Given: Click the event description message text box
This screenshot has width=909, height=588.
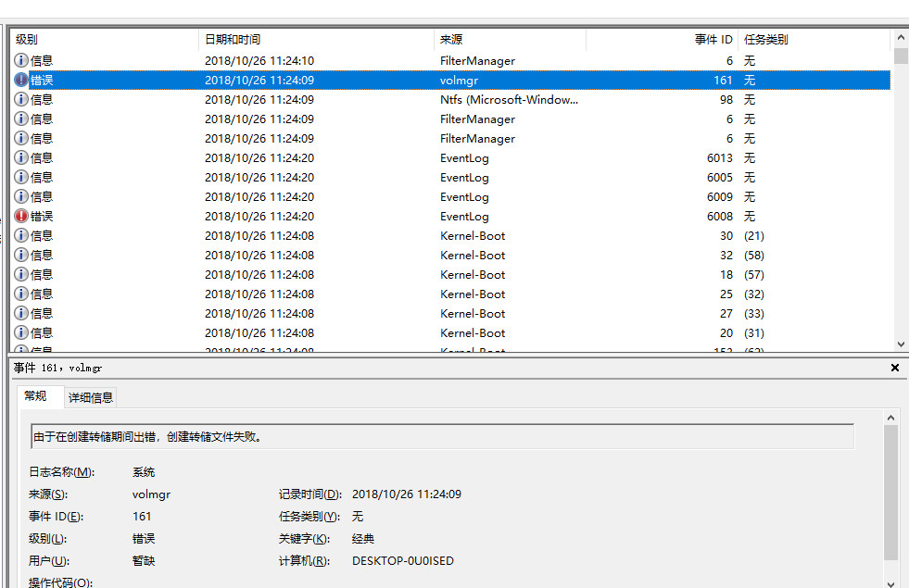Looking at the screenshot, I should [x=442, y=437].
